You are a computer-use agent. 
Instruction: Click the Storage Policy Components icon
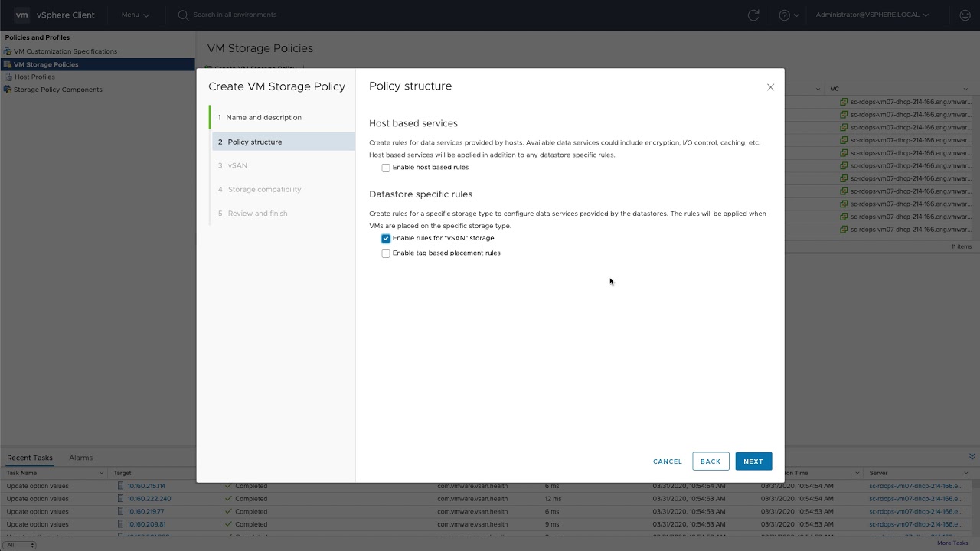click(x=8, y=90)
